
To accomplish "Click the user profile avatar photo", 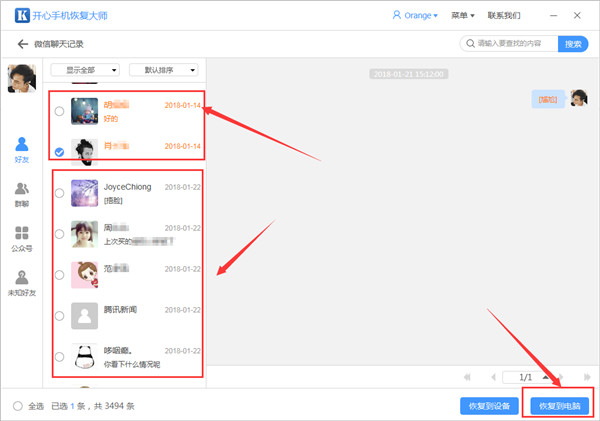I will 21,78.
